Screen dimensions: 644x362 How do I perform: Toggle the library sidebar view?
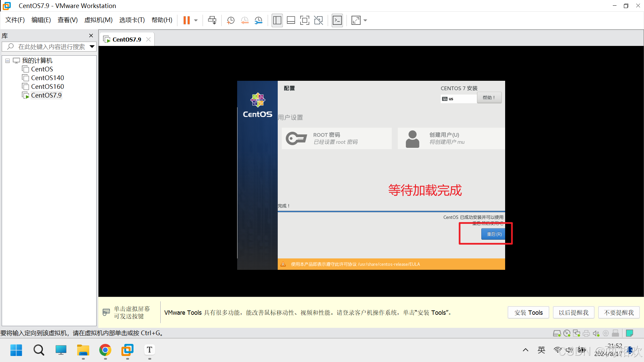click(x=277, y=20)
